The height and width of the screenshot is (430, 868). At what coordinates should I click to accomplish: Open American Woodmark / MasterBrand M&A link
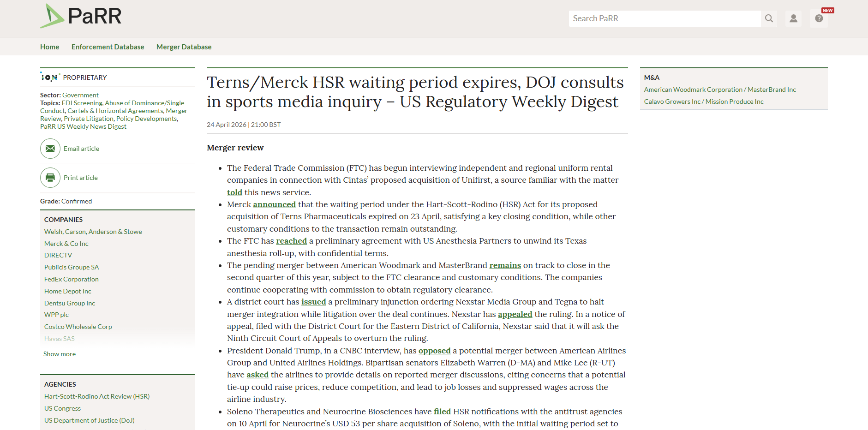click(x=720, y=90)
